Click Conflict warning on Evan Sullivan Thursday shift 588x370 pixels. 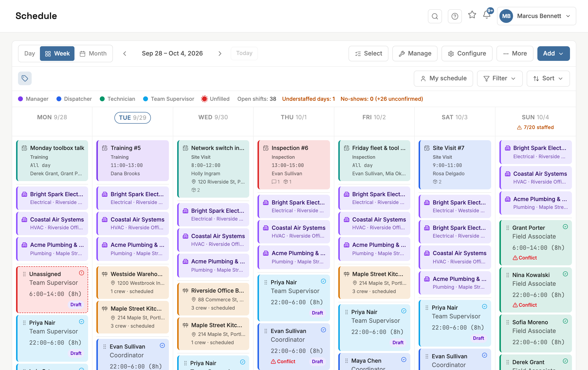[x=283, y=361]
